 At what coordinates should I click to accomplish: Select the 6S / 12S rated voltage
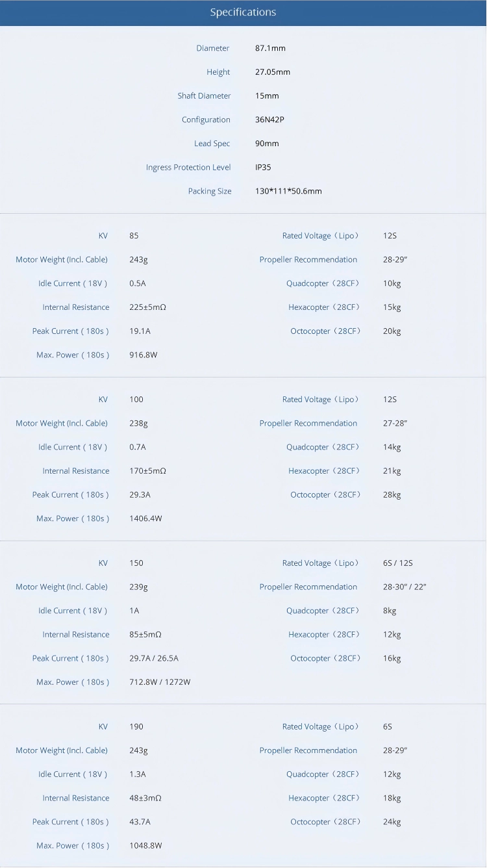click(397, 563)
